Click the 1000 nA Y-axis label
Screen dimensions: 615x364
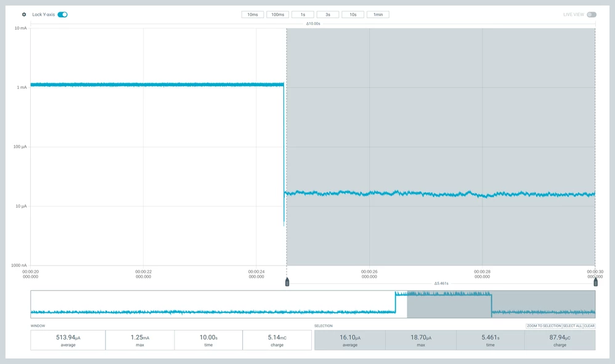[x=19, y=265]
